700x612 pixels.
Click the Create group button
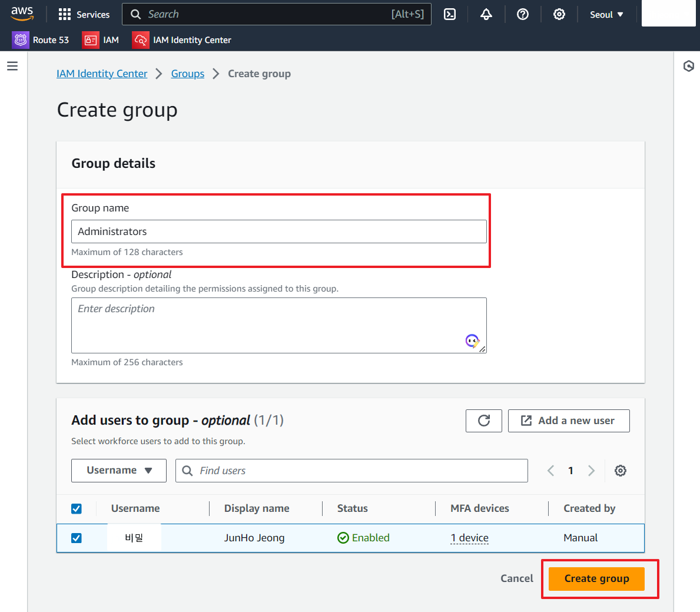click(x=596, y=578)
